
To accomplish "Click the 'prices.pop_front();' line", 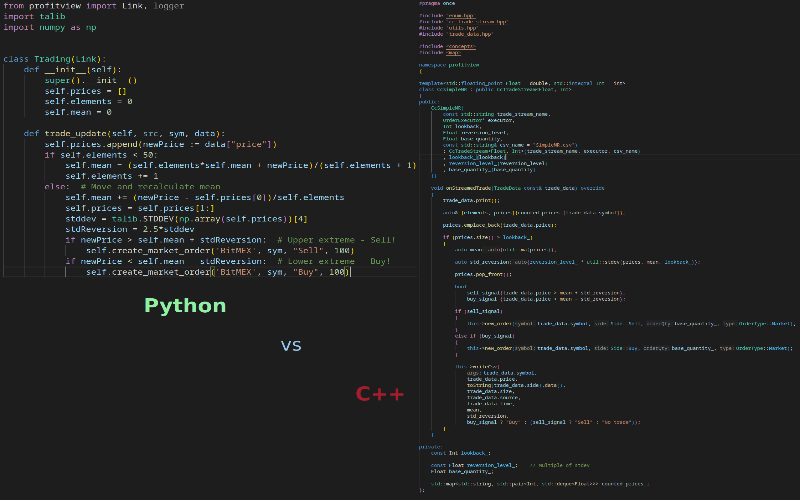I will pyautogui.click(x=483, y=274).
